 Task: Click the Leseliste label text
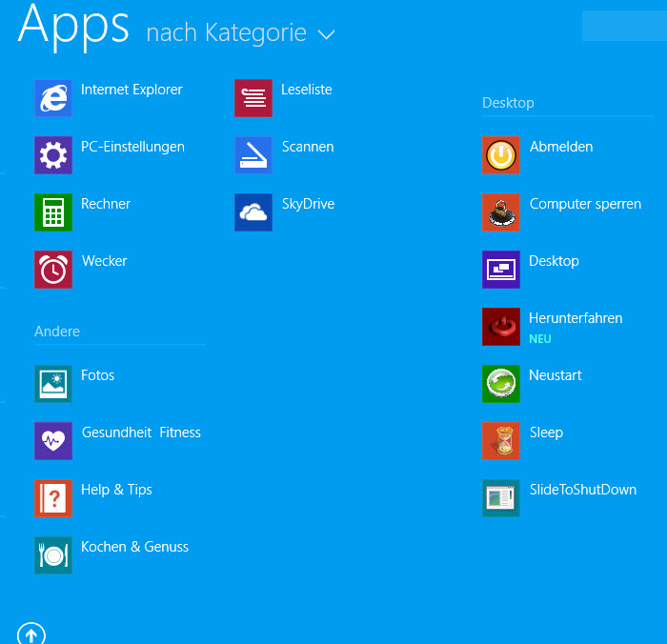pos(306,90)
